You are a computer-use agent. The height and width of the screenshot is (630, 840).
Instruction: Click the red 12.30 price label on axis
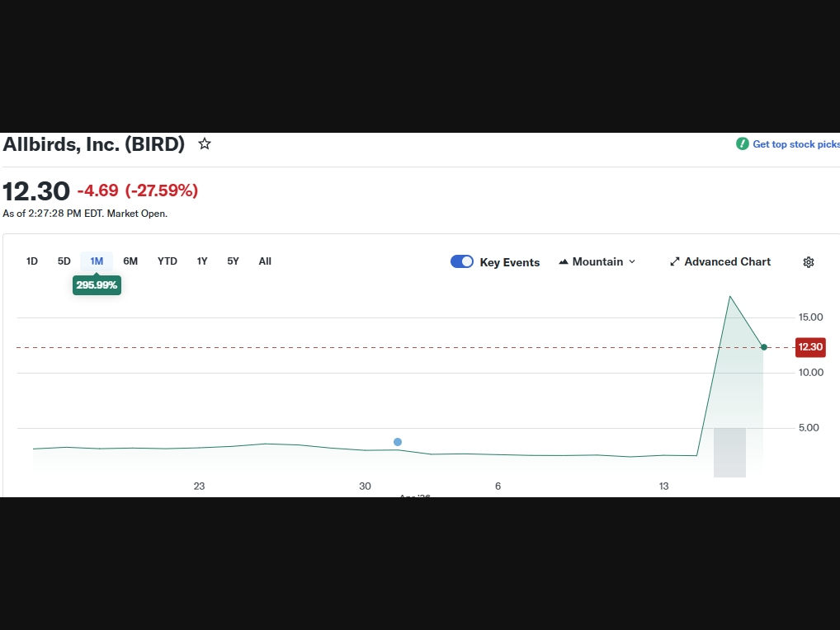[x=809, y=347]
